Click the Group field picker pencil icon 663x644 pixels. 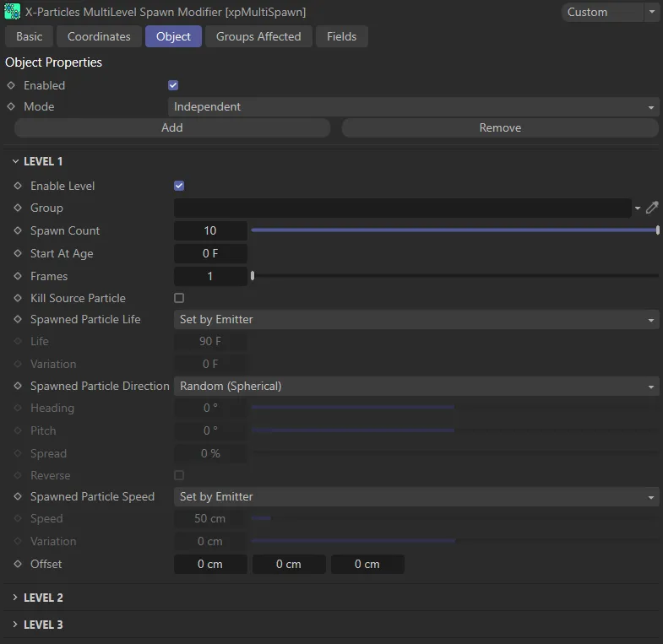pyautogui.click(x=652, y=208)
